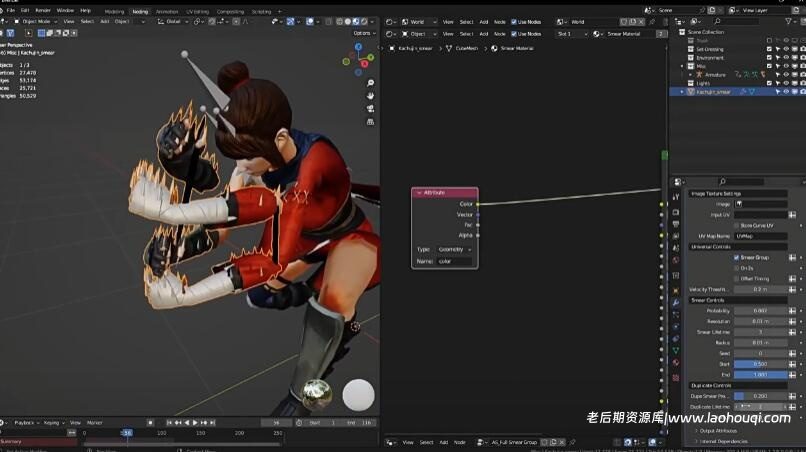806x452 pixels.
Task: Adjust the End value slider
Action: tap(760, 375)
